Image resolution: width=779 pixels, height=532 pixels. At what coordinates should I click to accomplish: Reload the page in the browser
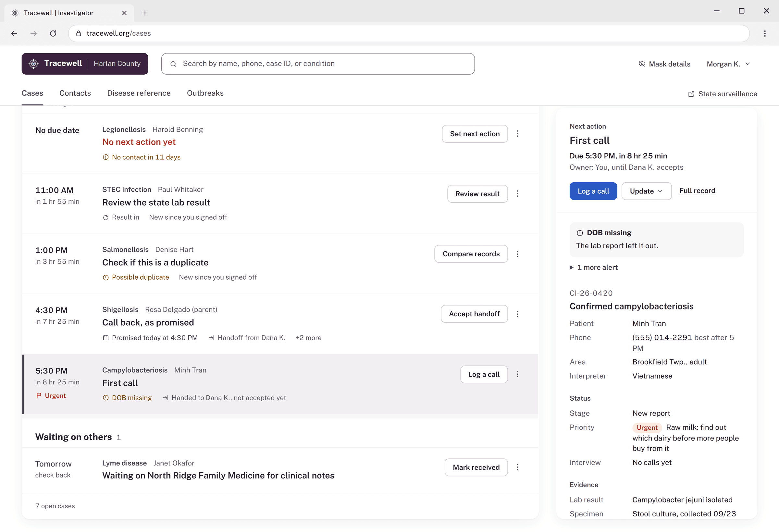coord(53,33)
